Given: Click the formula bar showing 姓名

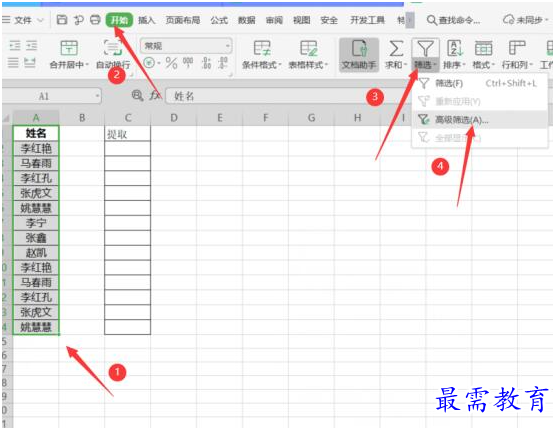Looking at the screenshot, I should (x=288, y=96).
